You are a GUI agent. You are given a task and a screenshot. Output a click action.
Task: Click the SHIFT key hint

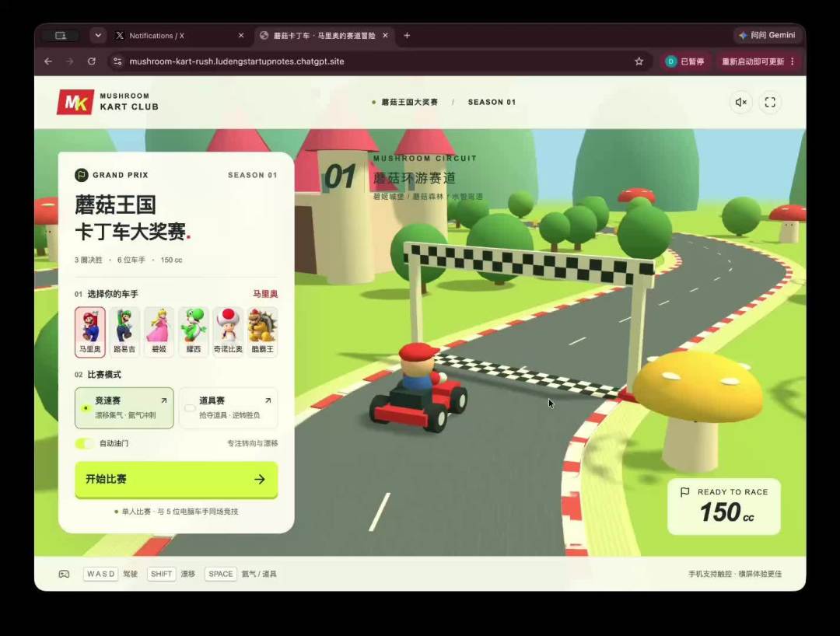[161, 574]
